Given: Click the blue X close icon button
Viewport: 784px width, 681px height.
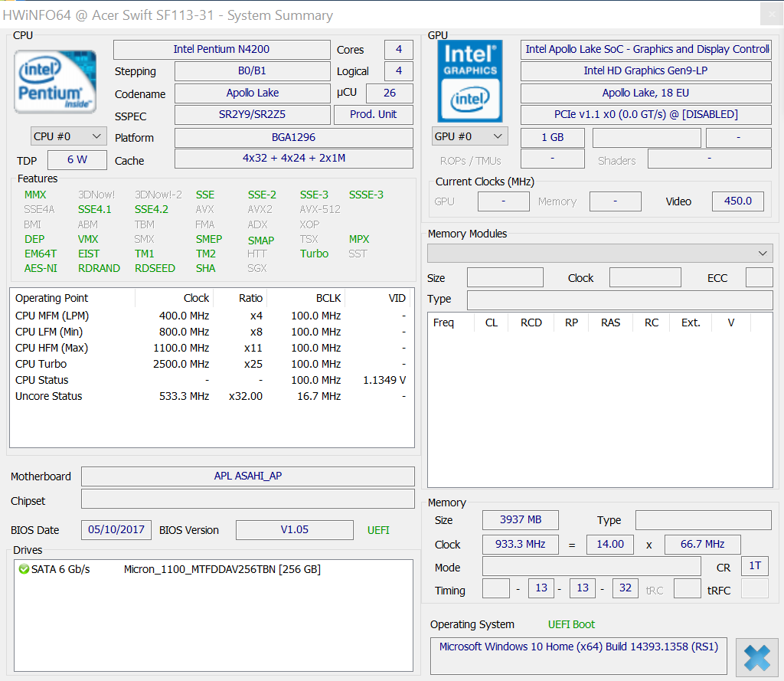Looking at the screenshot, I should [757, 657].
